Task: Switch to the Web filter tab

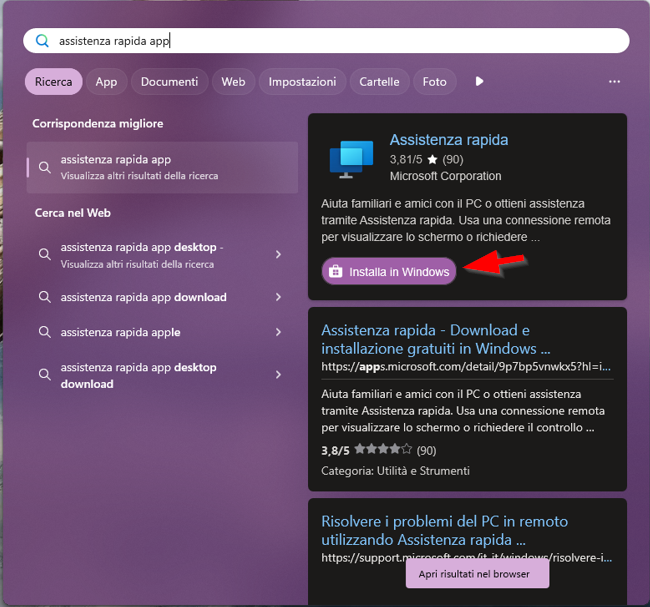Action: tap(233, 82)
